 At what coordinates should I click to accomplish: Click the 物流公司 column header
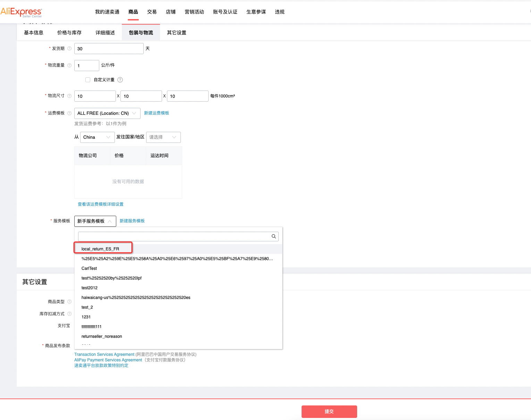click(92, 156)
